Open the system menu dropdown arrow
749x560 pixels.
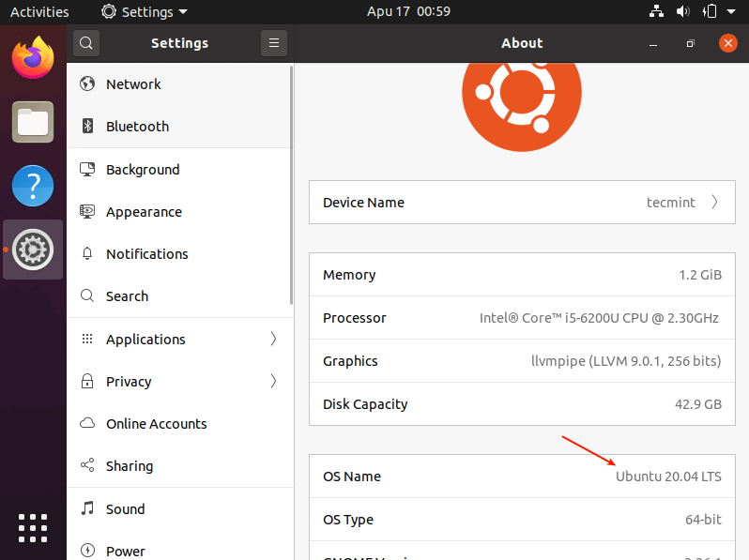pos(730,12)
